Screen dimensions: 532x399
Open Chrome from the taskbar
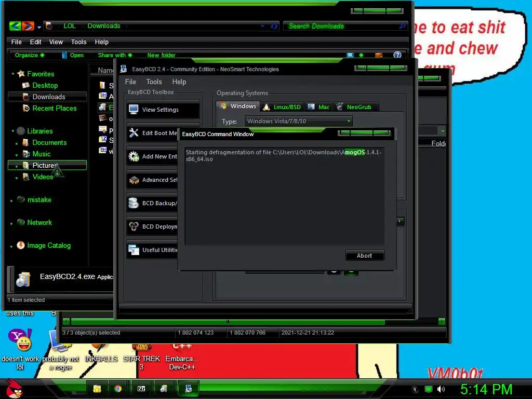point(118,389)
